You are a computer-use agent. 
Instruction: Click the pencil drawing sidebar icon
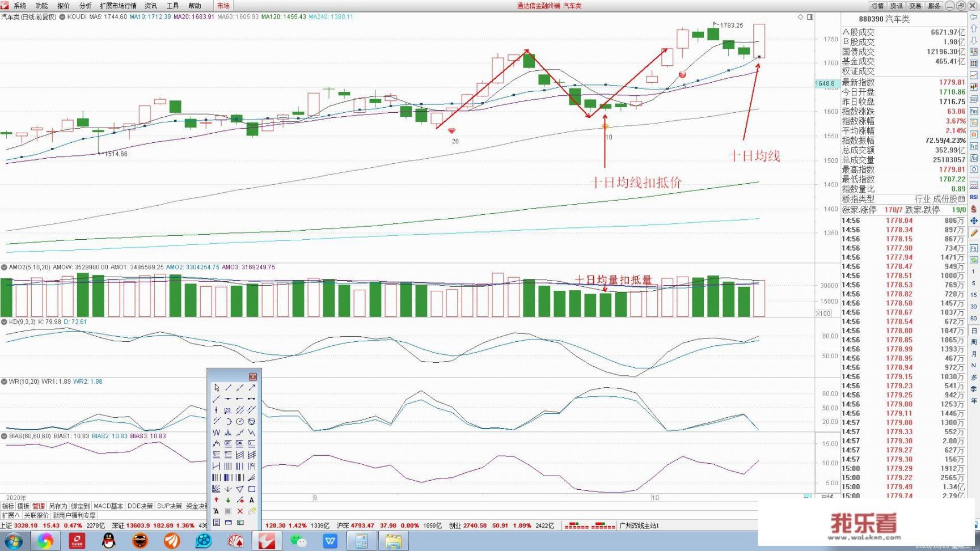[x=974, y=232]
